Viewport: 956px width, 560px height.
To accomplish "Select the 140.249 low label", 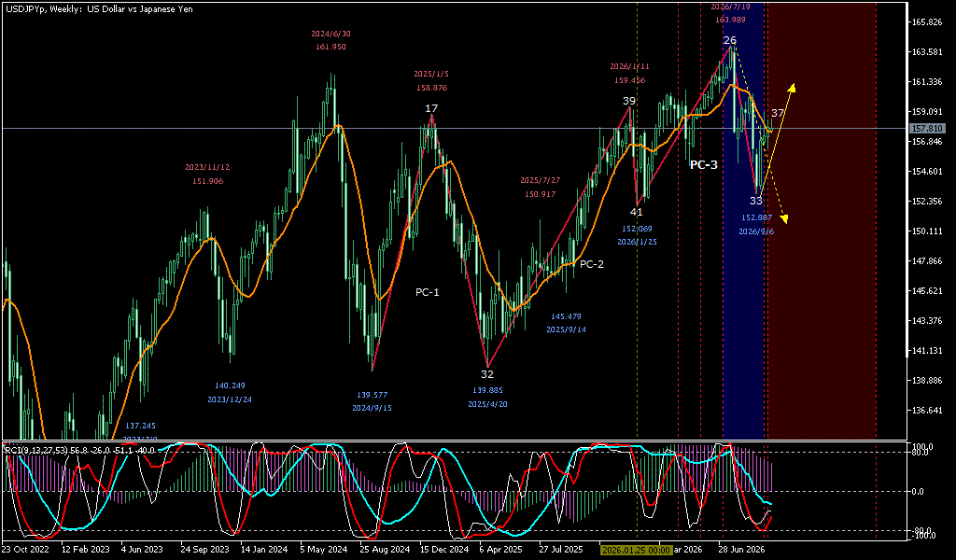I will [x=230, y=385].
